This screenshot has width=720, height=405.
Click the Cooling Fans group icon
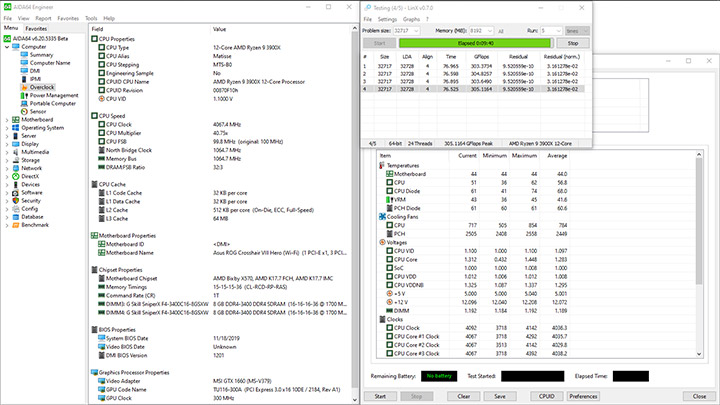pos(381,216)
